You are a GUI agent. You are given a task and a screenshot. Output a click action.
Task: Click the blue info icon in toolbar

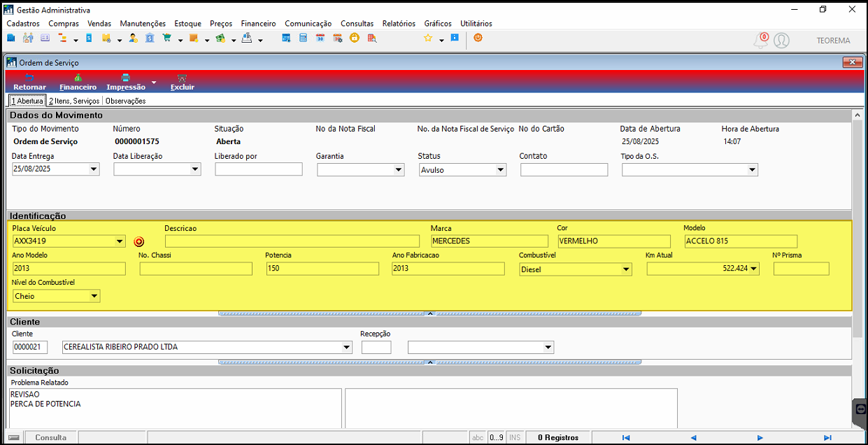[455, 38]
